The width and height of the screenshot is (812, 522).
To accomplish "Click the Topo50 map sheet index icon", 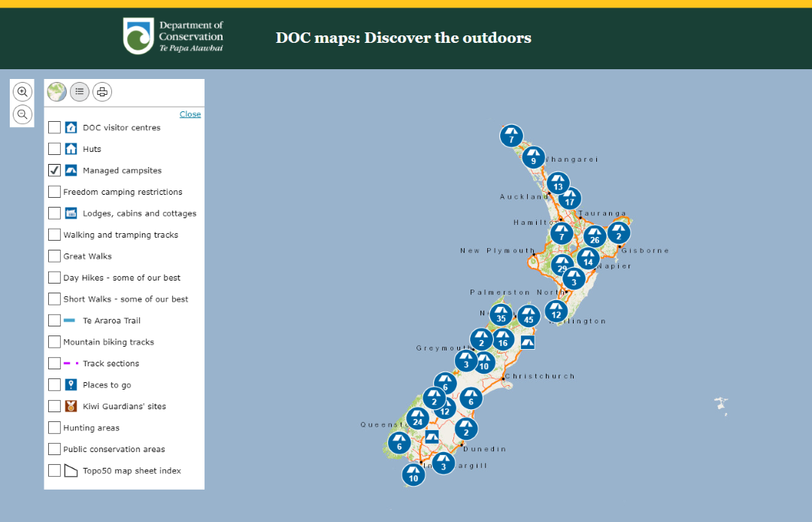I will point(71,470).
